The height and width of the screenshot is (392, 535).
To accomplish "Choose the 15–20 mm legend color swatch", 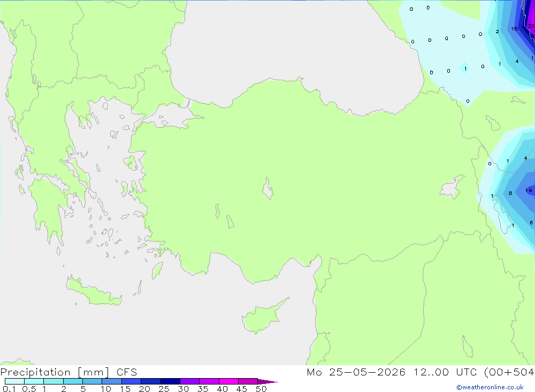I will pos(132,381).
